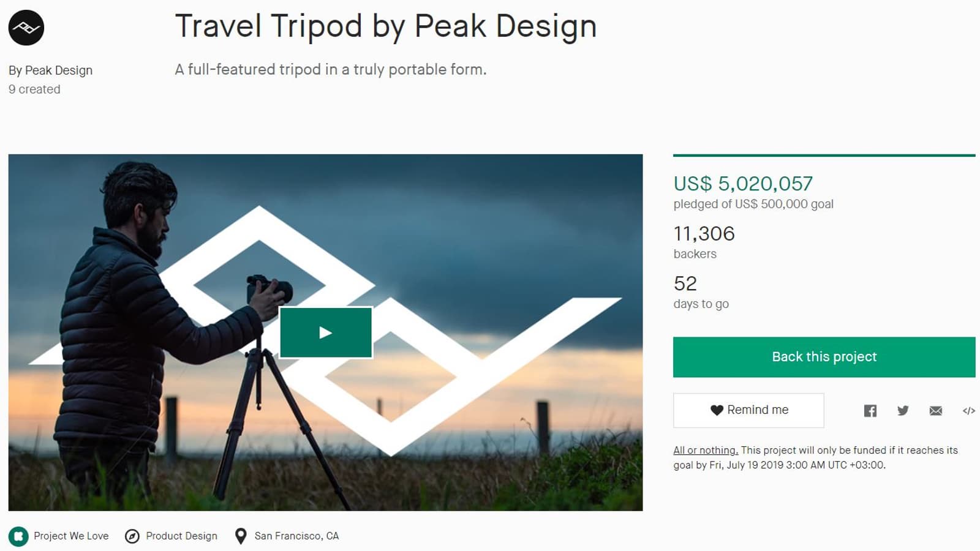
Task: Play the project video
Action: 326,332
